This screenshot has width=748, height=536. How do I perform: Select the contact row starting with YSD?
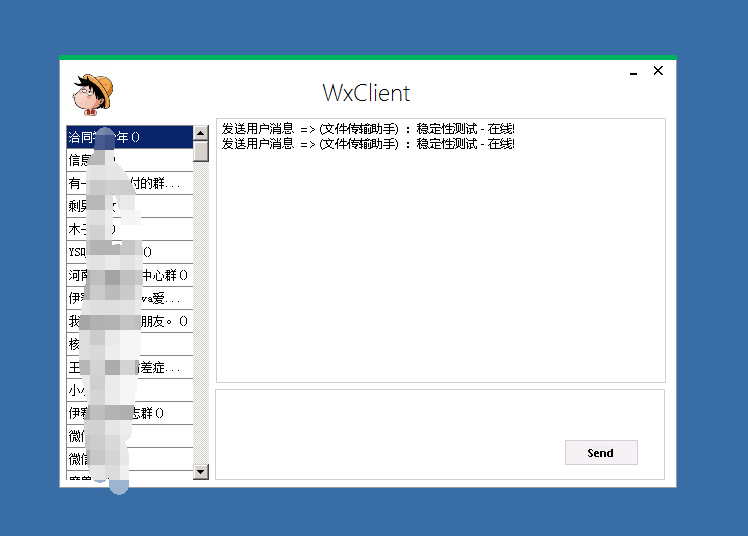(130, 252)
